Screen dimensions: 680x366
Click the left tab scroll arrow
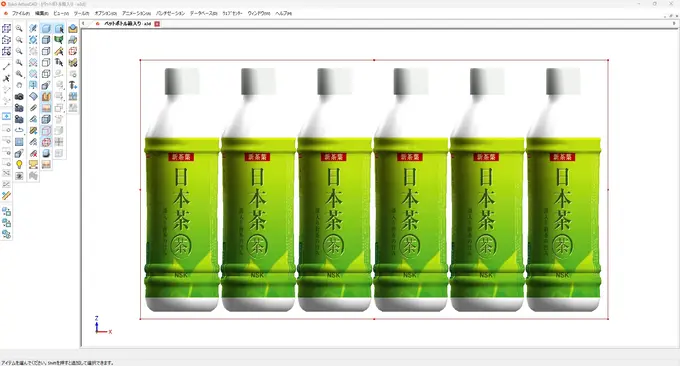tap(83, 24)
